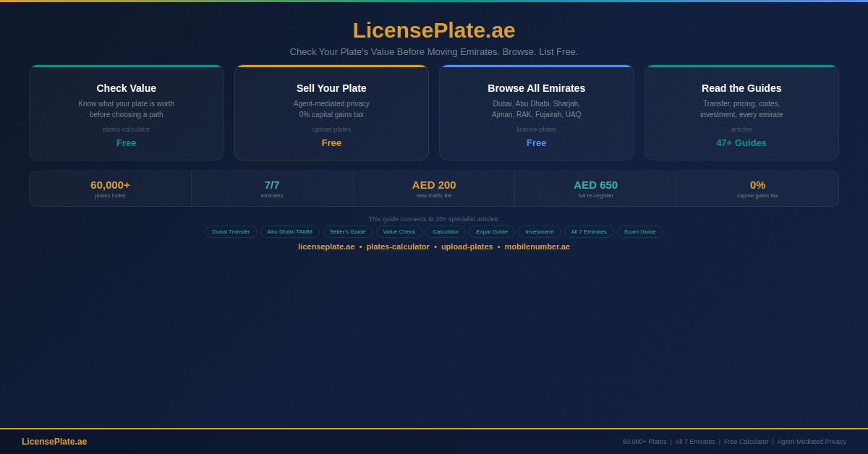Select the Investment pill link
This screenshot has width=868, height=454.
(x=539, y=231)
